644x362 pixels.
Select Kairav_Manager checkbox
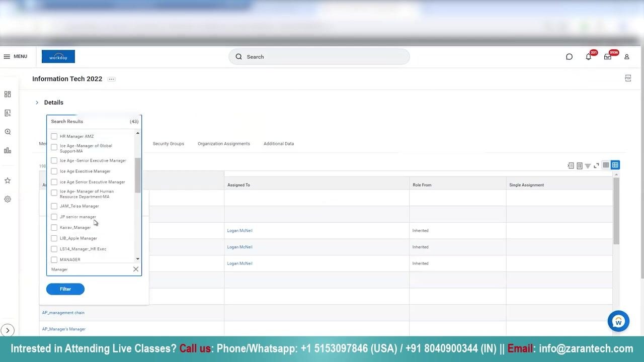point(54,227)
